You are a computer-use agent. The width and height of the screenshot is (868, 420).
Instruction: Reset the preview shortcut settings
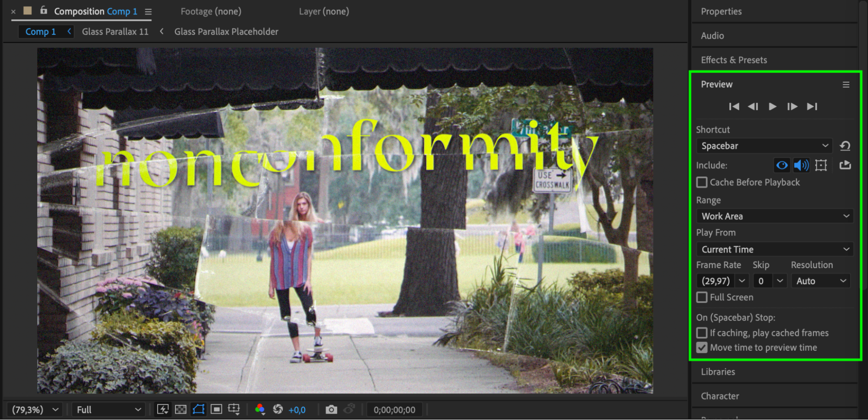pos(845,146)
